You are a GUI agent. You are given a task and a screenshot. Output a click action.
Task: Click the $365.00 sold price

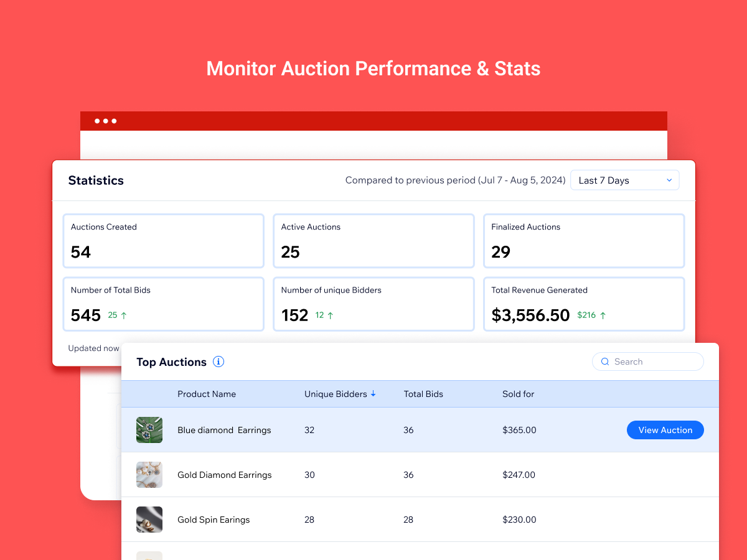click(x=519, y=430)
